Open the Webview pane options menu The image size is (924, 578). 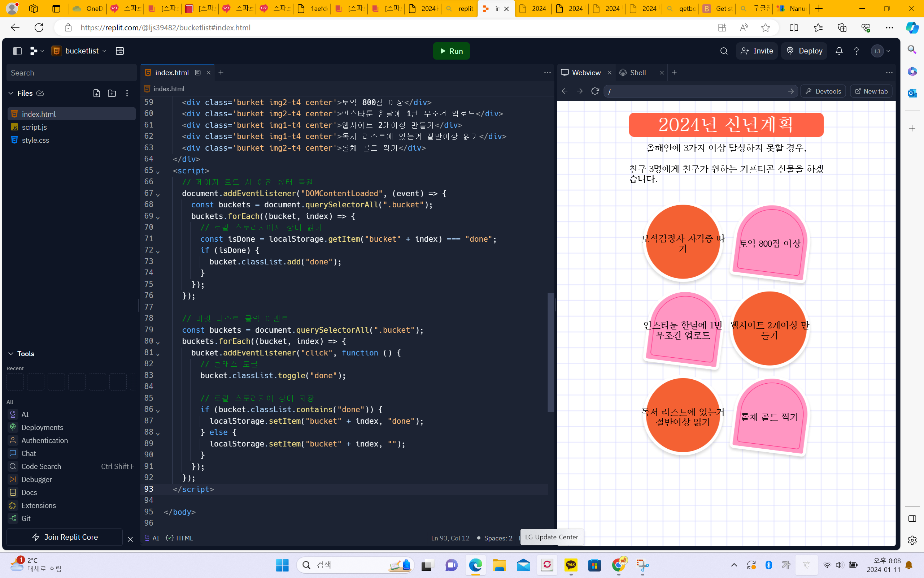(x=889, y=73)
